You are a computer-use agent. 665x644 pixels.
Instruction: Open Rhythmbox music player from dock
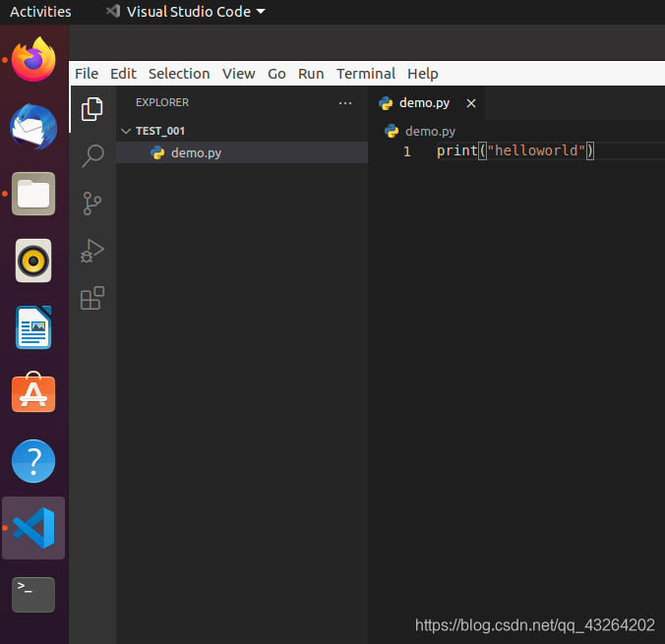[33, 261]
